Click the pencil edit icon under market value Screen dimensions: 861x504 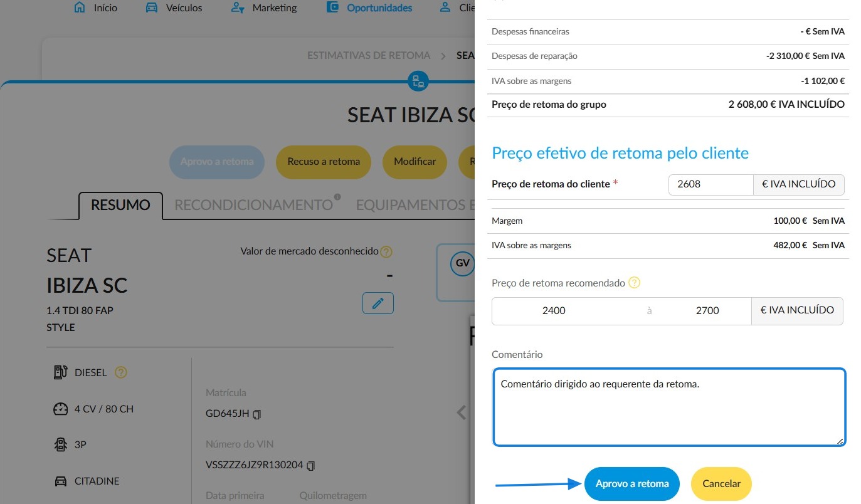click(x=378, y=303)
